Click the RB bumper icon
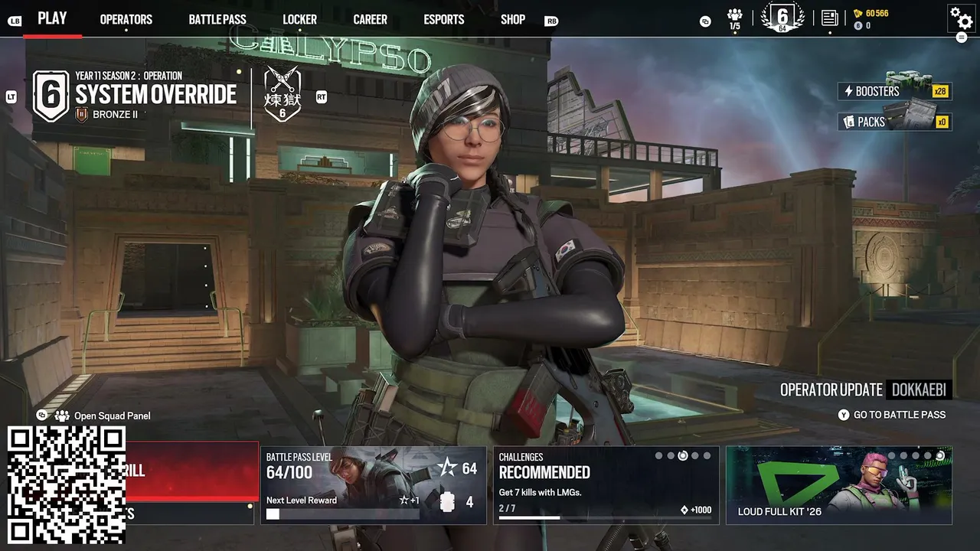The height and width of the screenshot is (551, 980). [551, 21]
